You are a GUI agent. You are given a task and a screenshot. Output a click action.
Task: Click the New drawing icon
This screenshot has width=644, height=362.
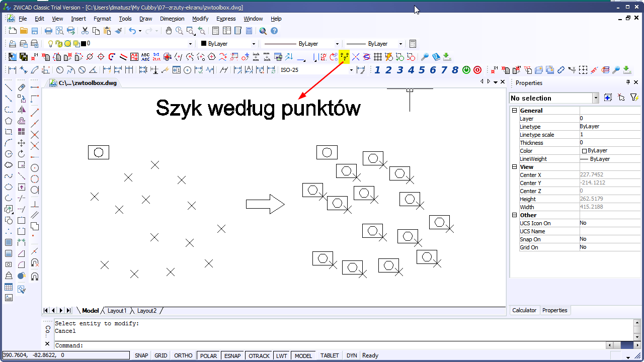point(13,31)
